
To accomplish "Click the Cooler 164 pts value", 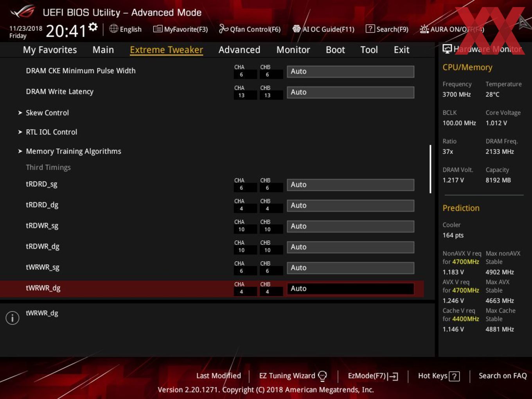I will [453, 235].
